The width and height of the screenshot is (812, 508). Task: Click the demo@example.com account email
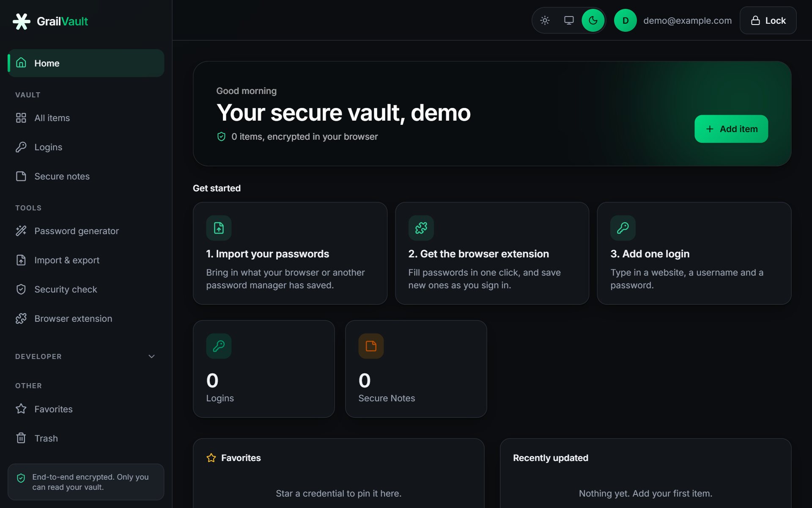687,20
